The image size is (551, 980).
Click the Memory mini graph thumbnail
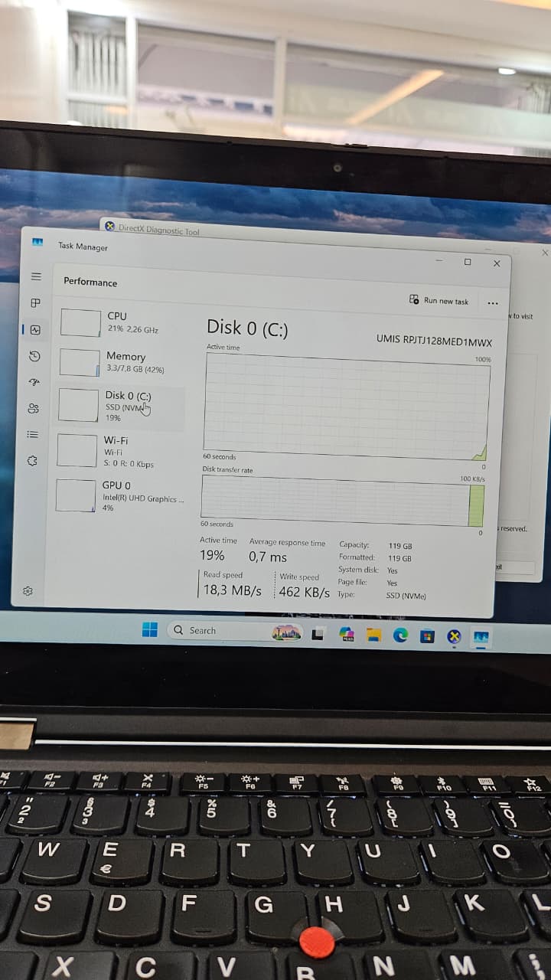click(80, 363)
